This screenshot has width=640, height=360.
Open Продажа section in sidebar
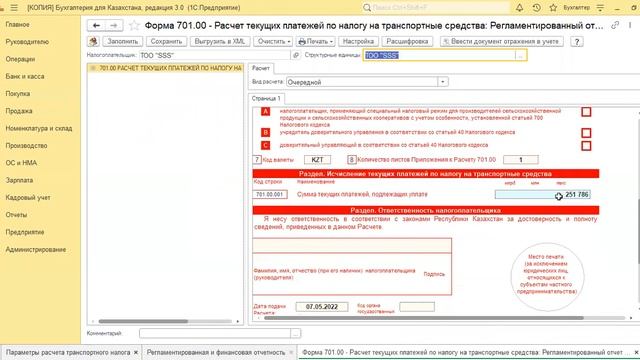coord(19,111)
